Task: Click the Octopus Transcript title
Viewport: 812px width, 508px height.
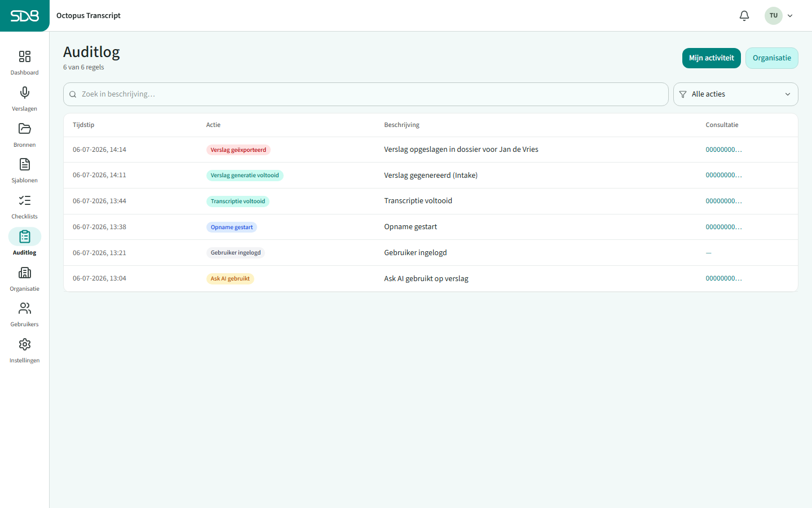Action: click(x=89, y=16)
